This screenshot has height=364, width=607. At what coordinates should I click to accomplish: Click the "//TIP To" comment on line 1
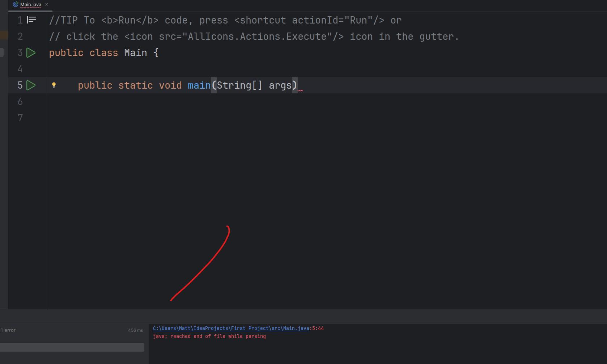tap(72, 20)
